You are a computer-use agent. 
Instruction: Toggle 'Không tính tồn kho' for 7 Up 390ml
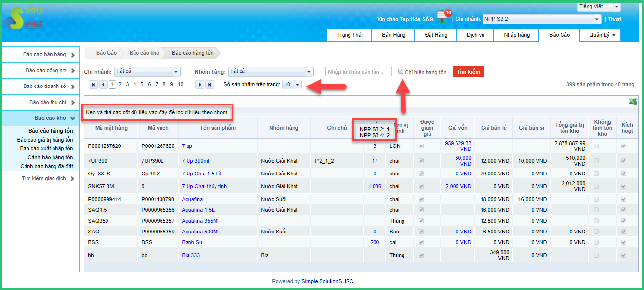point(596,161)
